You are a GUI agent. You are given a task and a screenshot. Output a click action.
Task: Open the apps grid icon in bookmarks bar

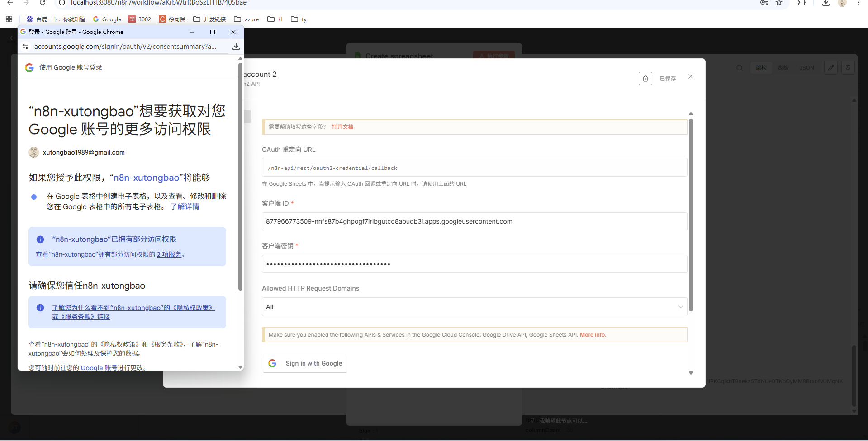pyautogui.click(x=9, y=19)
